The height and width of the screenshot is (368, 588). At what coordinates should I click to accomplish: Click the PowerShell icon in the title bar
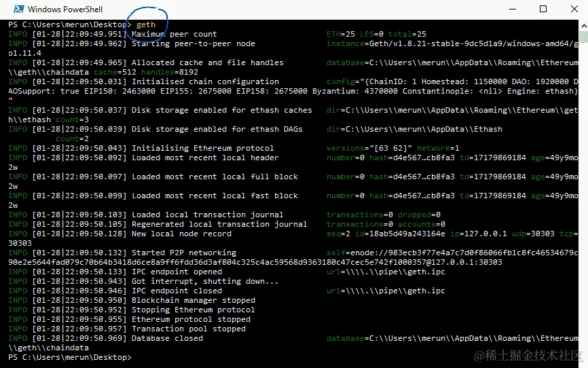coord(19,9)
